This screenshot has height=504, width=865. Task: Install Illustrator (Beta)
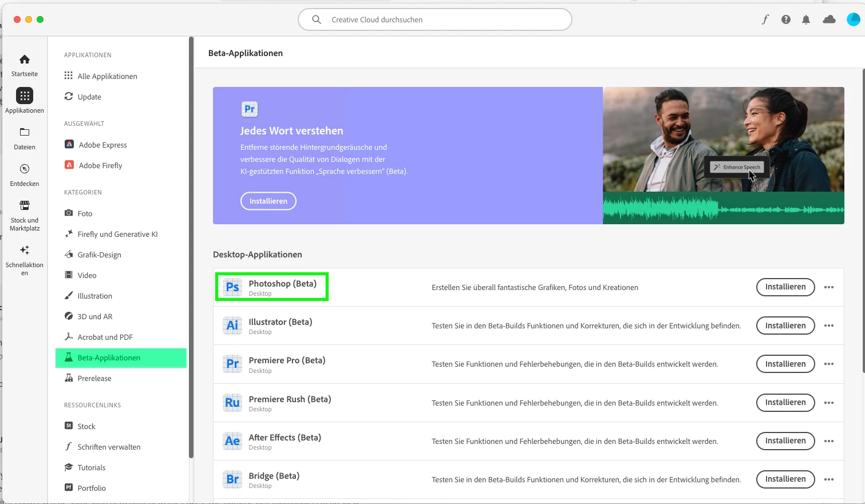click(x=785, y=326)
